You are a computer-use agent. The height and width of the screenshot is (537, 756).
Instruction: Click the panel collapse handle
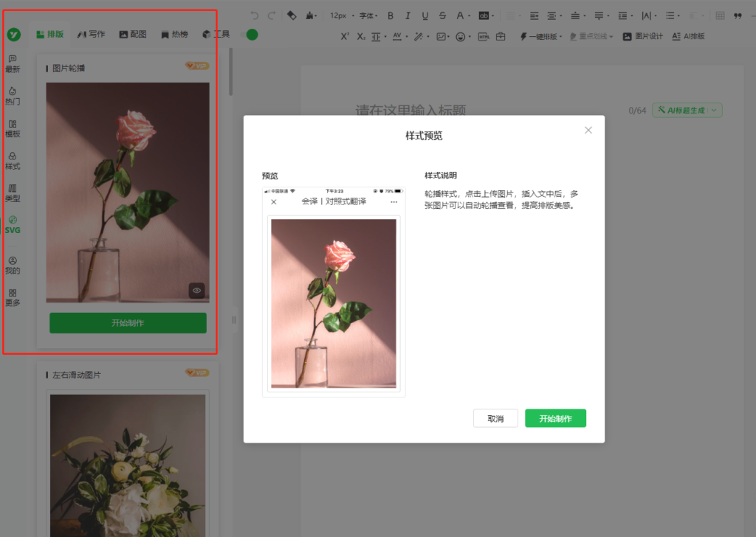234,320
